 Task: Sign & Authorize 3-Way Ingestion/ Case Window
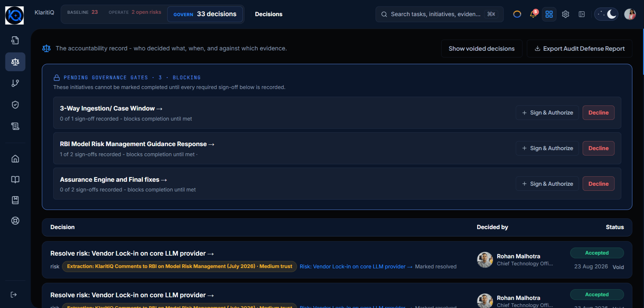(x=547, y=113)
